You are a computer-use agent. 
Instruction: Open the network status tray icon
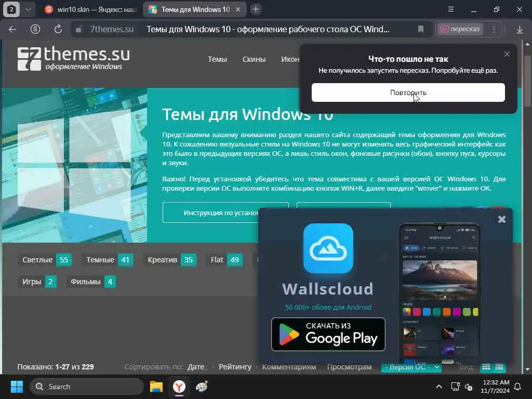pyautogui.click(x=455, y=387)
